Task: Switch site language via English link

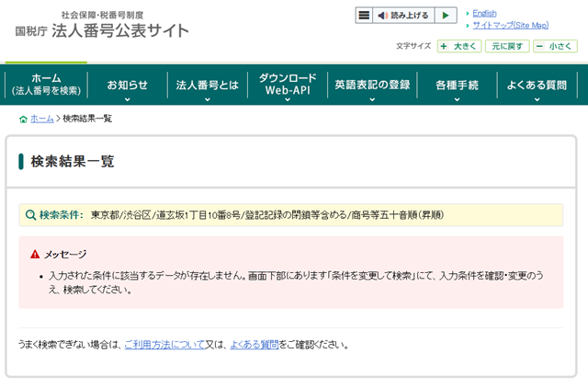Action: (x=484, y=13)
